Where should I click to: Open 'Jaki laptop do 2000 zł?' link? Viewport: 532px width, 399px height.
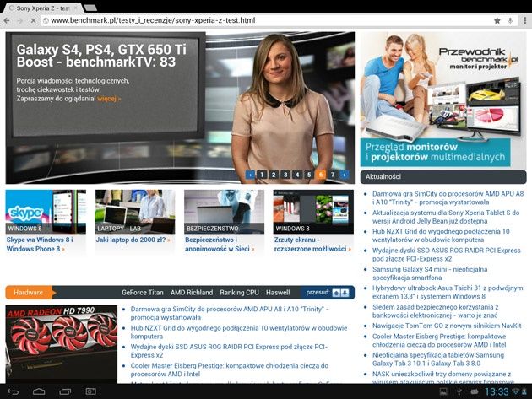[133, 240]
